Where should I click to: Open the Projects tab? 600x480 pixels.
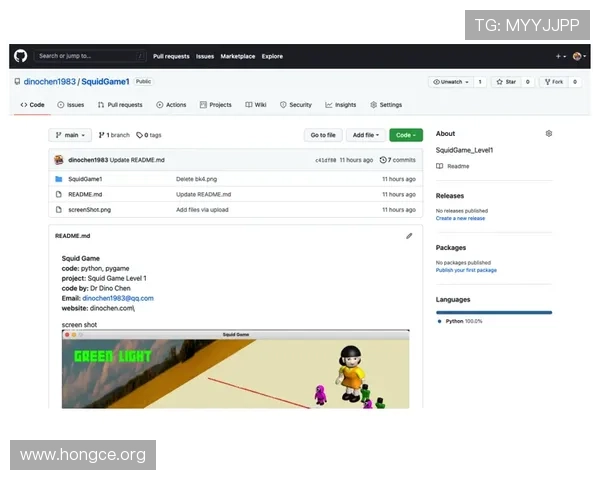point(215,105)
